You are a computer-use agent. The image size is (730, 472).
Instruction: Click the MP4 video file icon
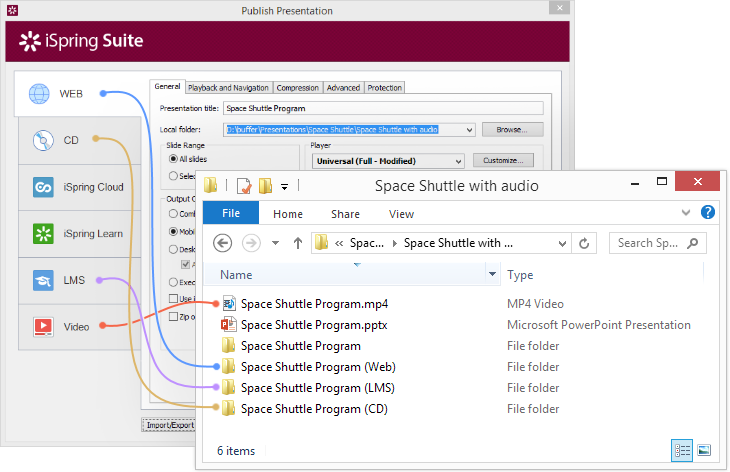(x=229, y=303)
